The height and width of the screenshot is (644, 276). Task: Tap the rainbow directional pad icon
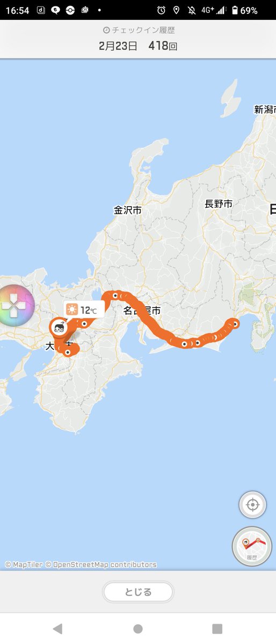click(x=14, y=306)
